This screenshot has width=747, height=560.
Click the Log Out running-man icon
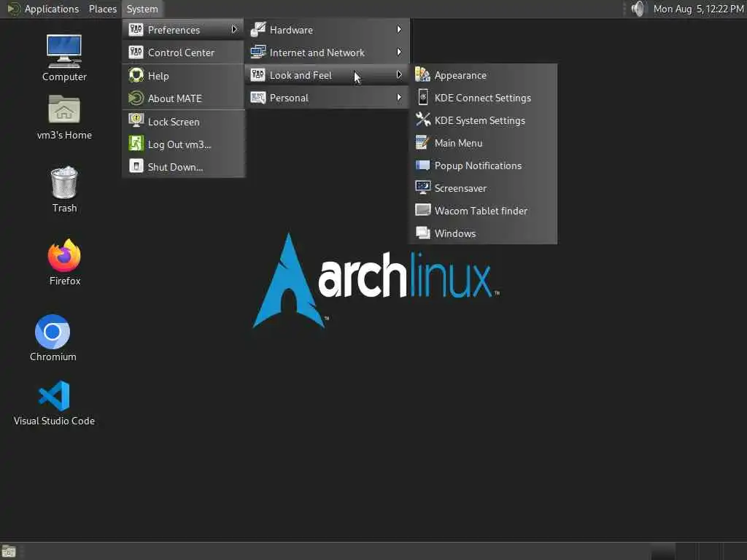(136, 144)
